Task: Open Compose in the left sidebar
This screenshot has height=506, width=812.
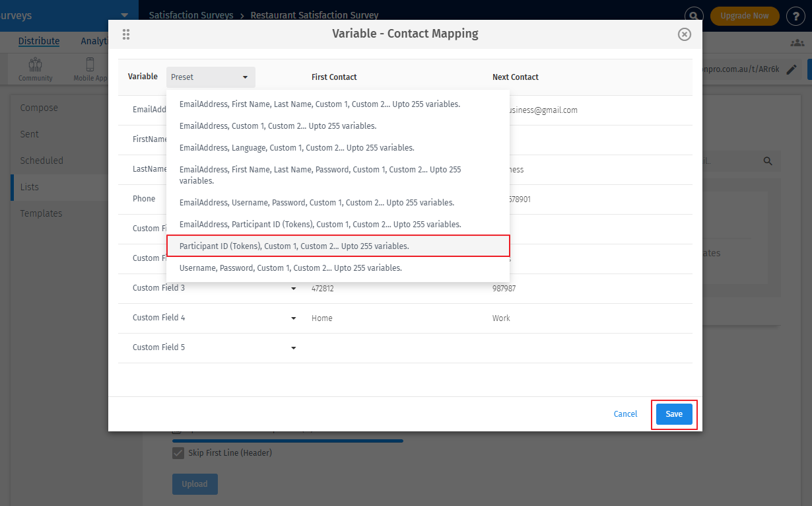Action: pos(39,108)
